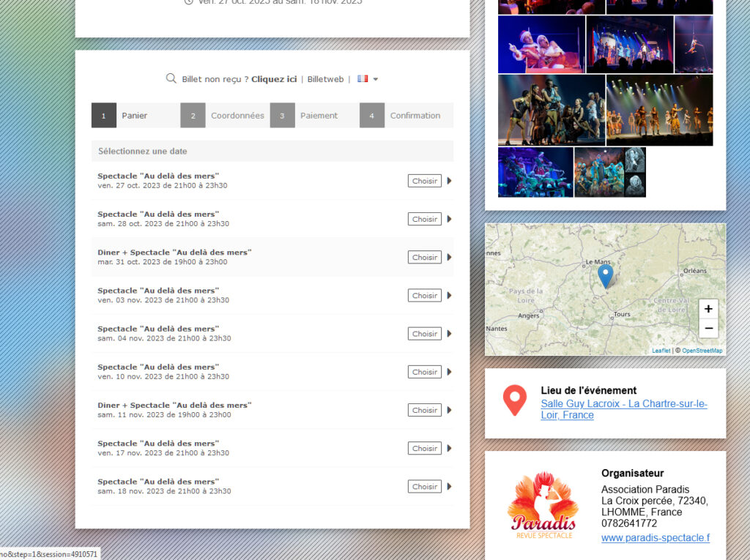Expand arrow for the sam. 18 nov. show
The image size is (750, 560).
click(x=449, y=487)
